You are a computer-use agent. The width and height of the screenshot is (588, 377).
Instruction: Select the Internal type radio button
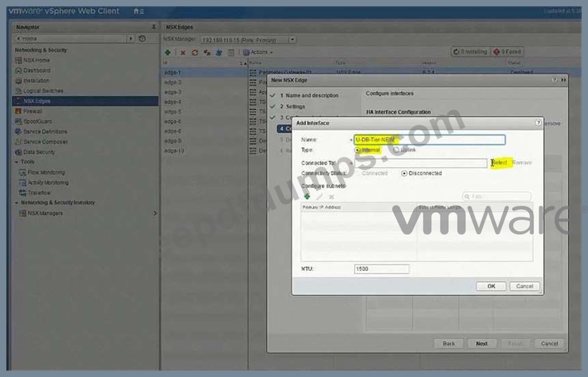pyautogui.click(x=357, y=150)
